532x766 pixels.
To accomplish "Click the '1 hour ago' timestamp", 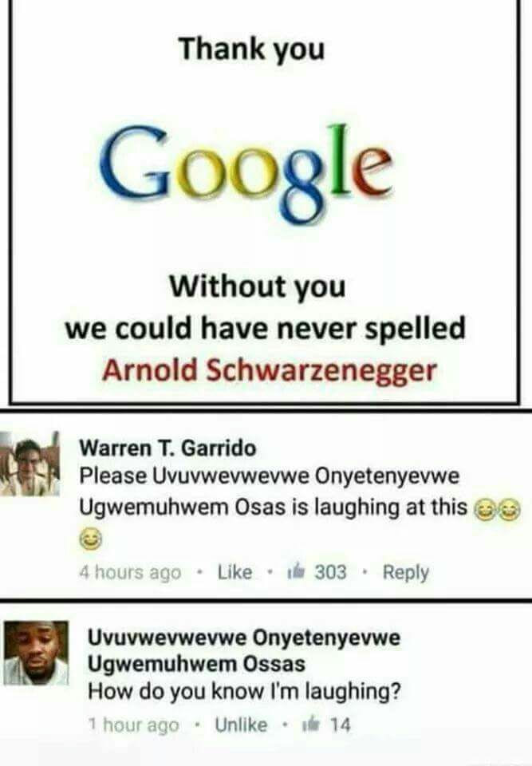I will coord(133,725).
